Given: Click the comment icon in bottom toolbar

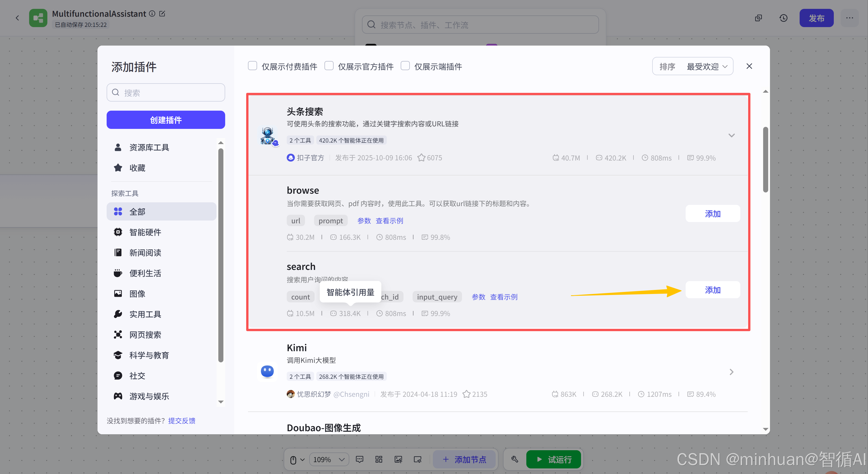Looking at the screenshot, I should (x=359, y=460).
